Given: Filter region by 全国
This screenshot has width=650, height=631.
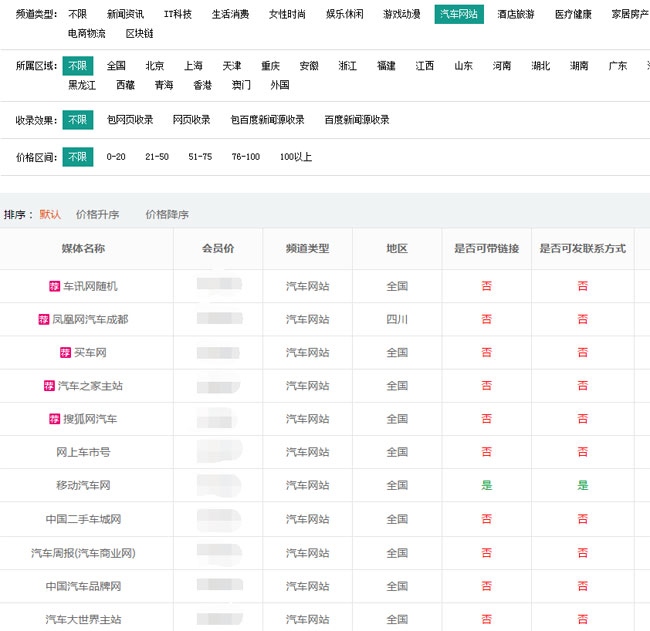Looking at the screenshot, I should (116, 66).
